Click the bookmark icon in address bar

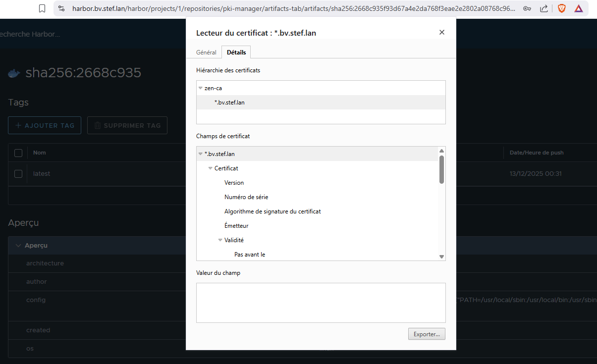42,8
